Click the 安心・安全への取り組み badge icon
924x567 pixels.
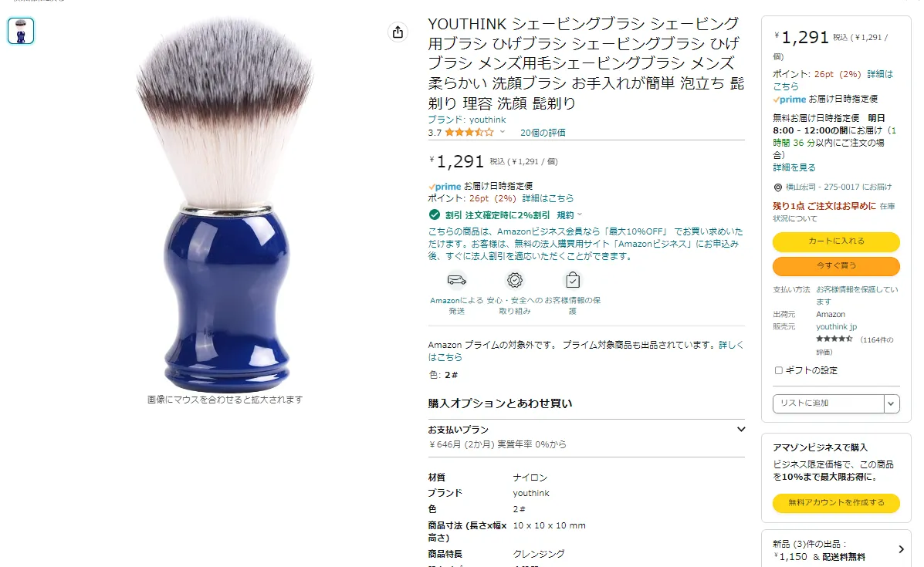[x=514, y=280]
